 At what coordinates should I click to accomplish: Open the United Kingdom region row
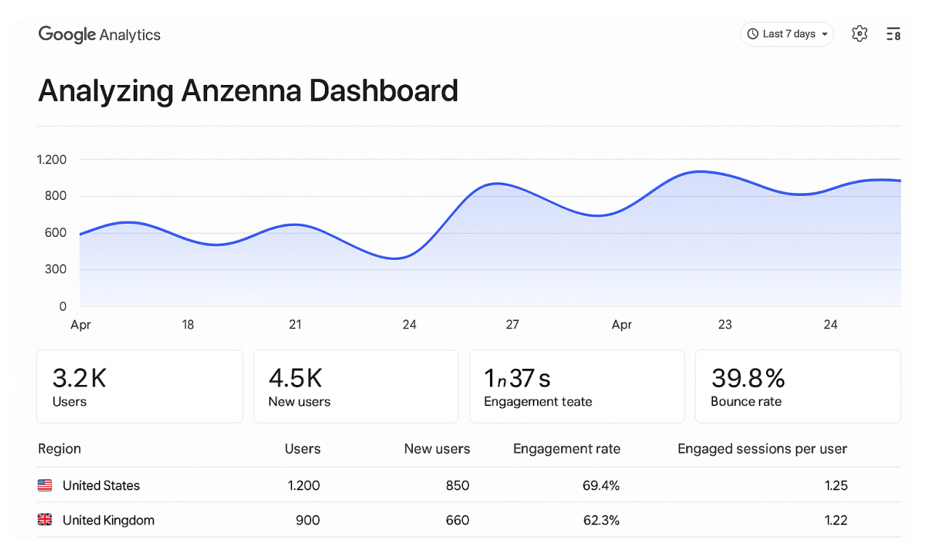click(108, 520)
